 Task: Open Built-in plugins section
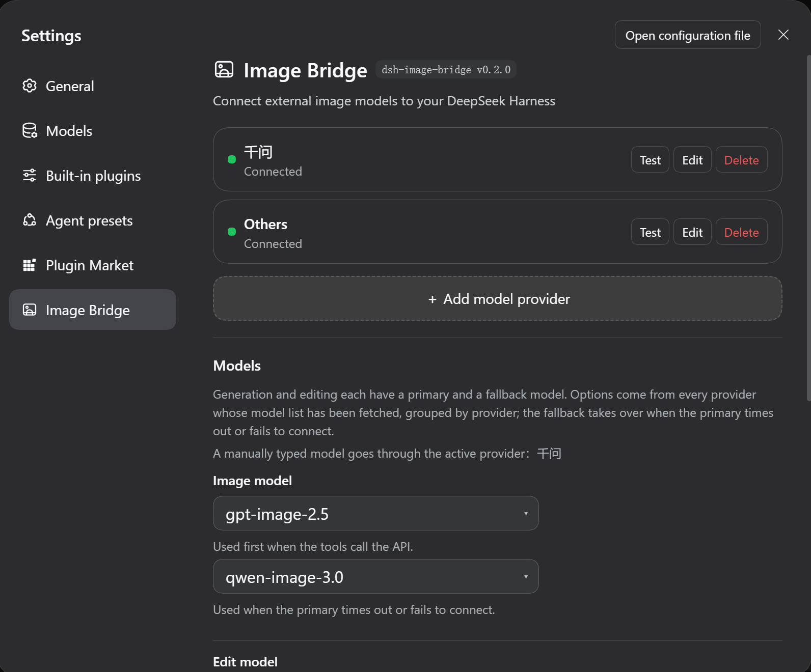[x=93, y=175]
